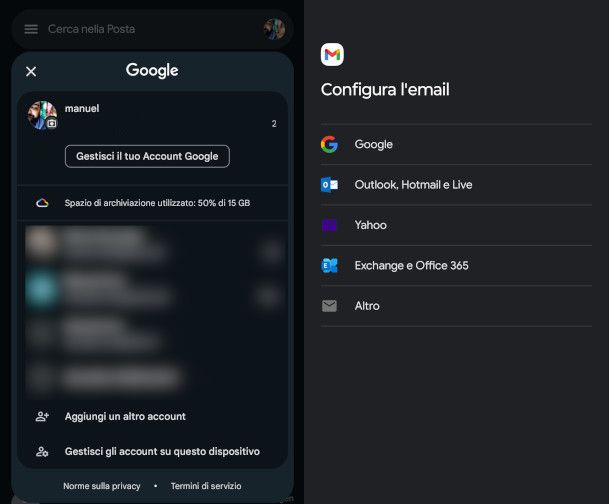Click the unread count 2 badge
This screenshot has height=504, width=610.
coord(274,124)
